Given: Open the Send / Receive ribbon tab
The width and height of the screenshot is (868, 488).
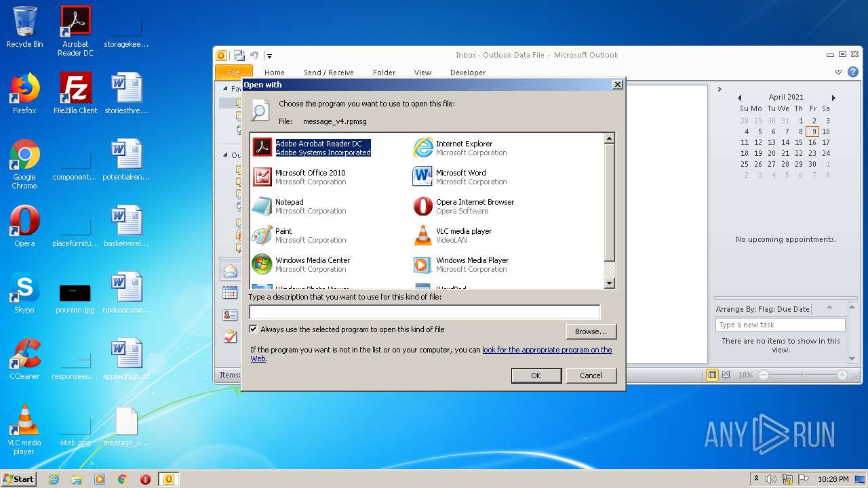Looking at the screenshot, I should tap(329, 73).
